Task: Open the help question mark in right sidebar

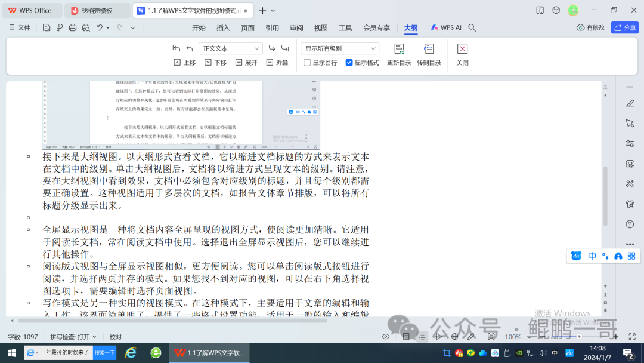Action: coord(630,224)
